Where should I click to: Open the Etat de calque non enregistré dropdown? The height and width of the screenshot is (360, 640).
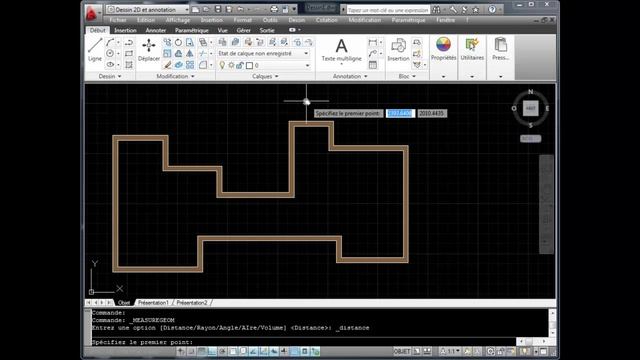pyautogui.click(x=263, y=53)
